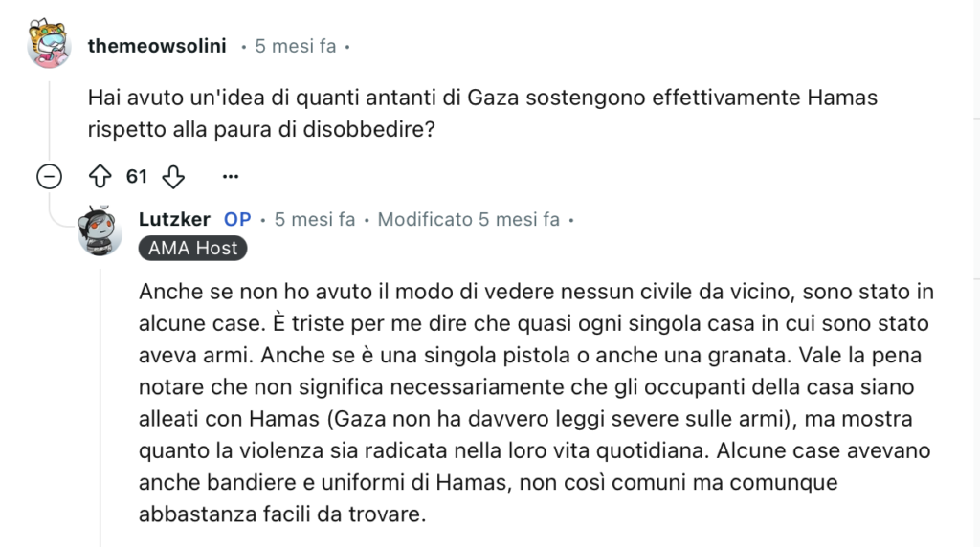The image size is (980, 547).
Task: Collapse the themeowsolini comment thread
Action: click(x=49, y=177)
